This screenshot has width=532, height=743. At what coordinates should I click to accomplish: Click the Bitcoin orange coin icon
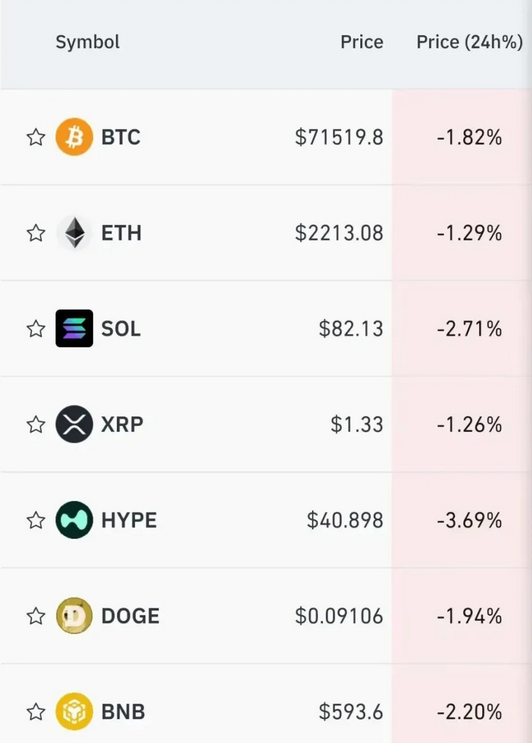coord(74,137)
